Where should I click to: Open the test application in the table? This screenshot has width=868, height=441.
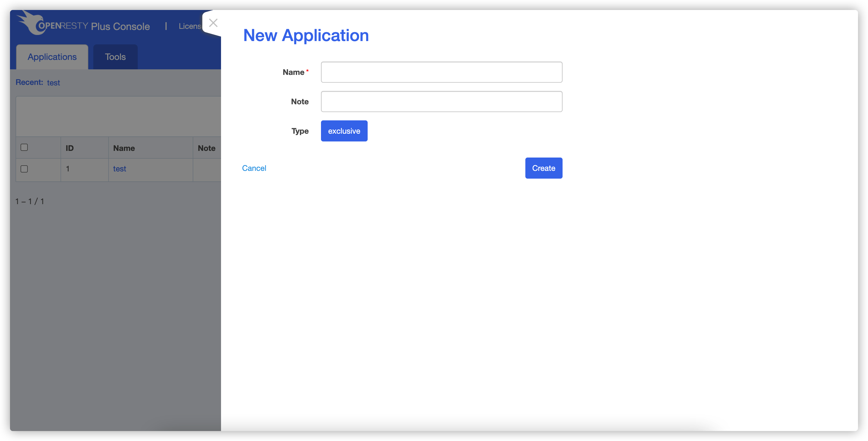120,169
